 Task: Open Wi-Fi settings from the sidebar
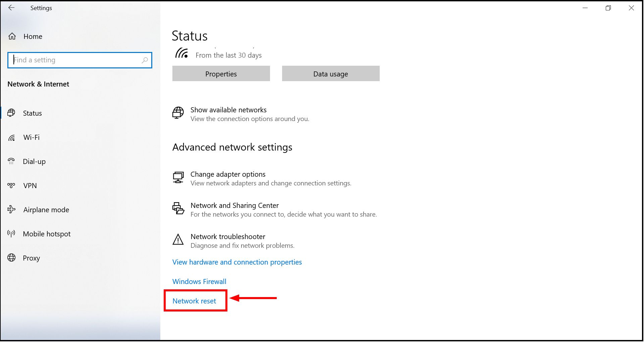pos(32,137)
